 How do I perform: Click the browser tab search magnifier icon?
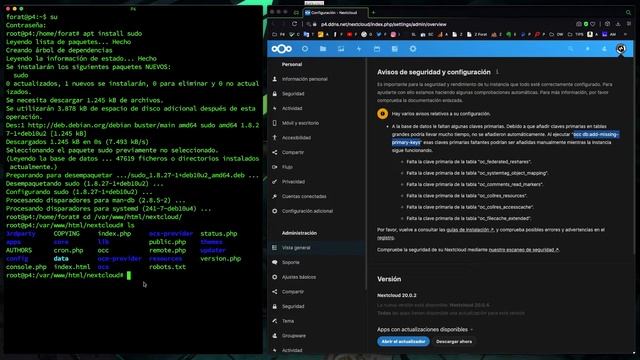click(x=628, y=13)
